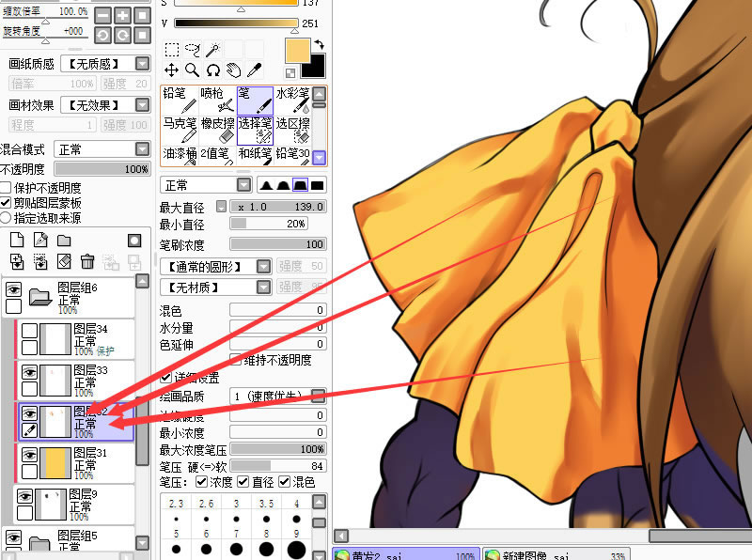752x560 pixels.
Task: Hide layer 图层9
Action: [25, 496]
